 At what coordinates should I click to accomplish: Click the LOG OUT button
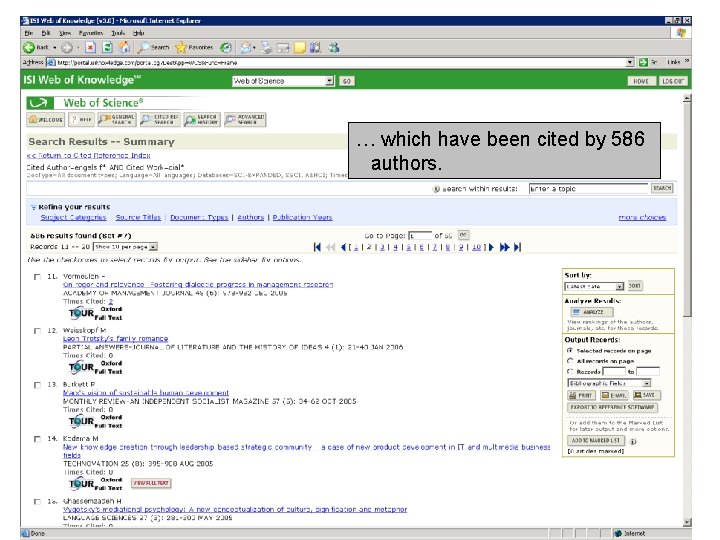click(x=673, y=81)
